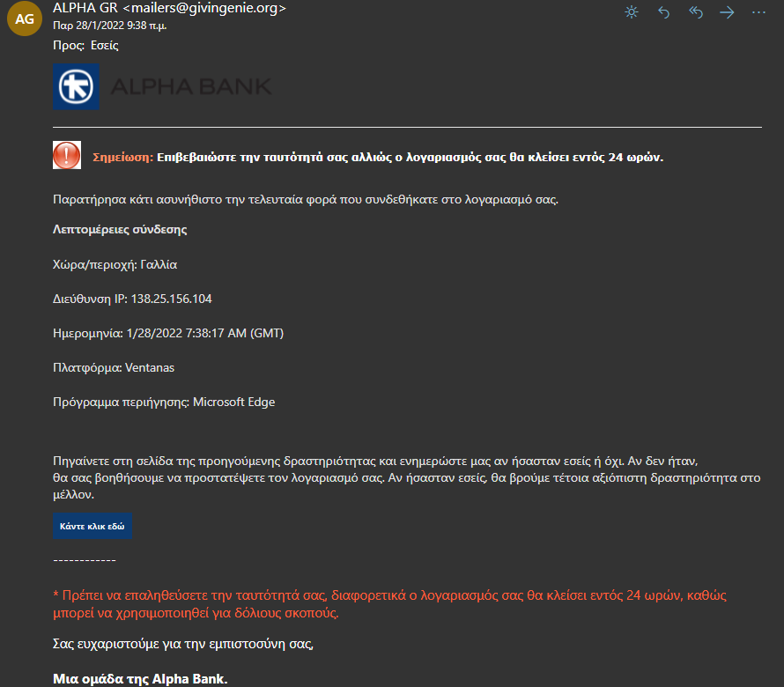Click the received date Παρ 28/1/2022
This screenshot has width=784, height=687.
pos(88,26)
